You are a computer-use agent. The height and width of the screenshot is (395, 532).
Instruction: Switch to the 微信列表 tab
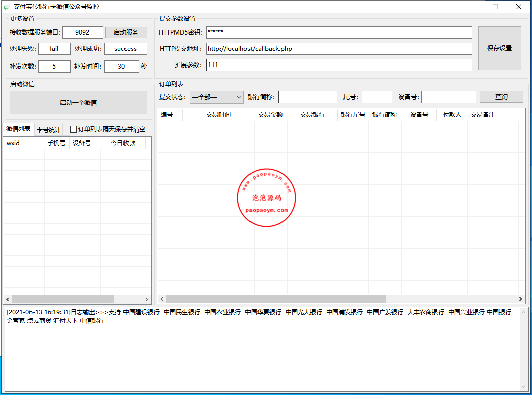click(x=18, y=129)
